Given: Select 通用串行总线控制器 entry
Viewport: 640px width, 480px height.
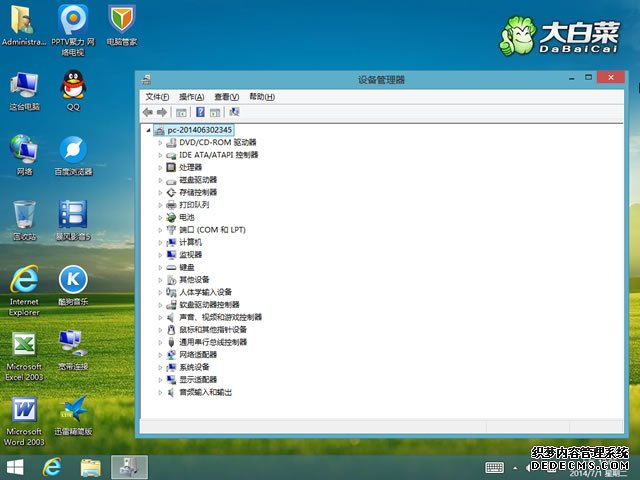Looking at the screenshot, I should [213, 342].
